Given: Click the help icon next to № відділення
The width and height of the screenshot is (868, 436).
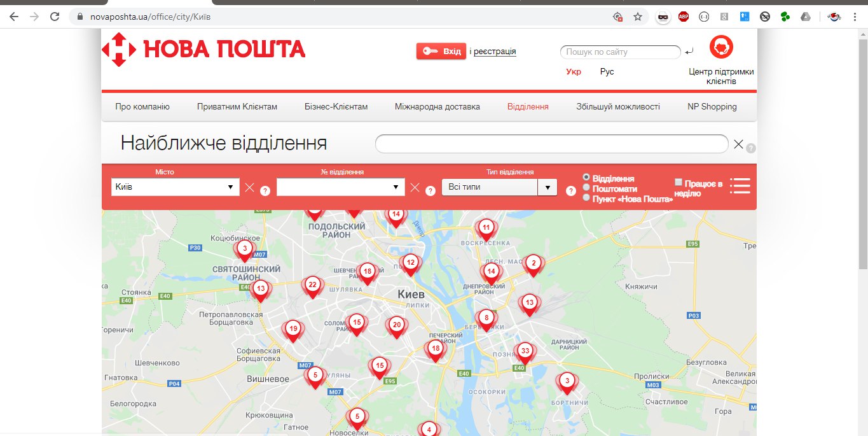Looking at the screenshot, I should coord(431,190).
